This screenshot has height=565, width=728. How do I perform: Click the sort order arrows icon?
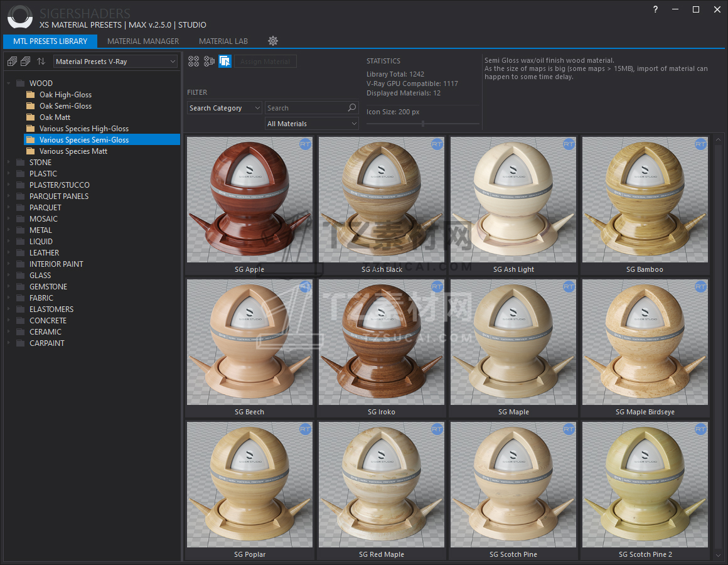[41, 62]
